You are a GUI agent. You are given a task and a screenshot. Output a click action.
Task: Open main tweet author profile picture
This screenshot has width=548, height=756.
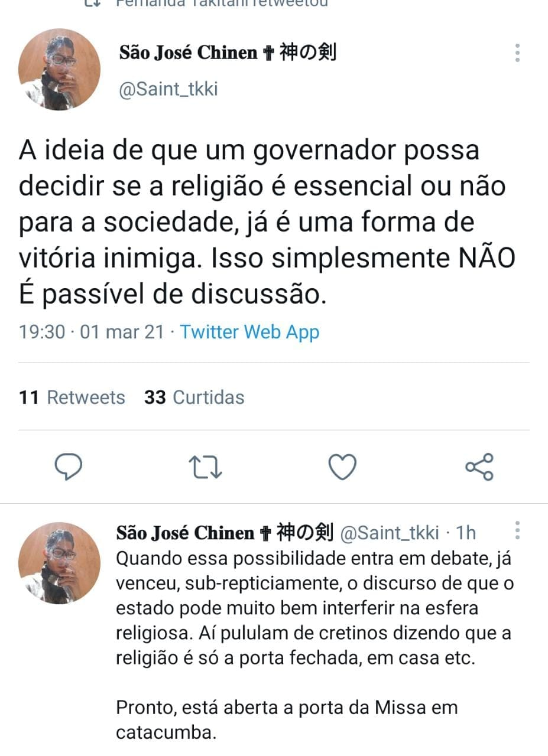click(60, 69)
